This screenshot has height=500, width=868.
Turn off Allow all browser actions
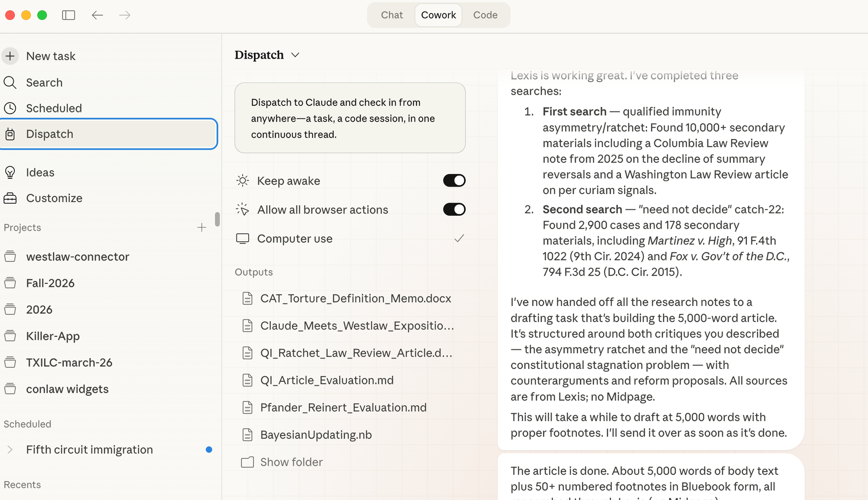coord(454,210)
